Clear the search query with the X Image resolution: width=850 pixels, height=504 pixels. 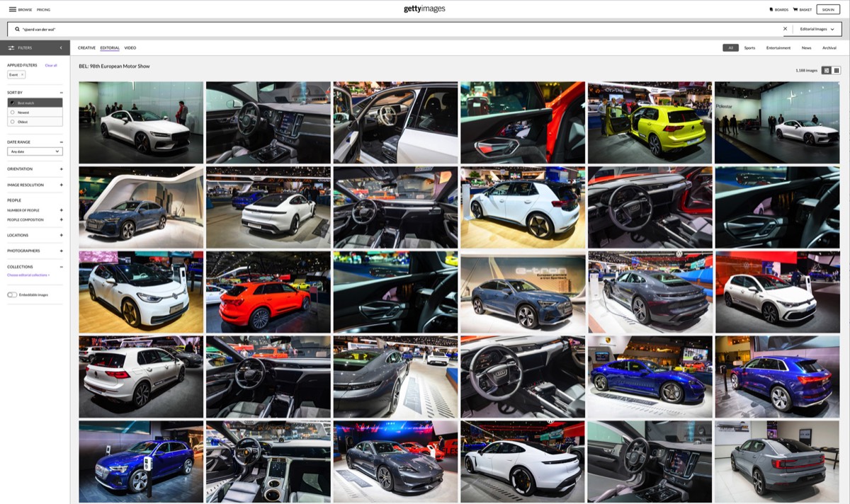(x=785, y=29)
